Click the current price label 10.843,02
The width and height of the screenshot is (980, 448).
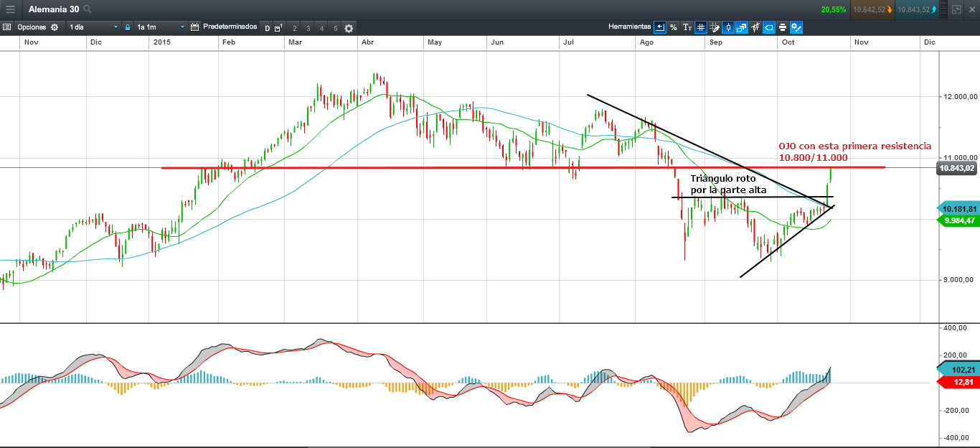pos(958,168)
